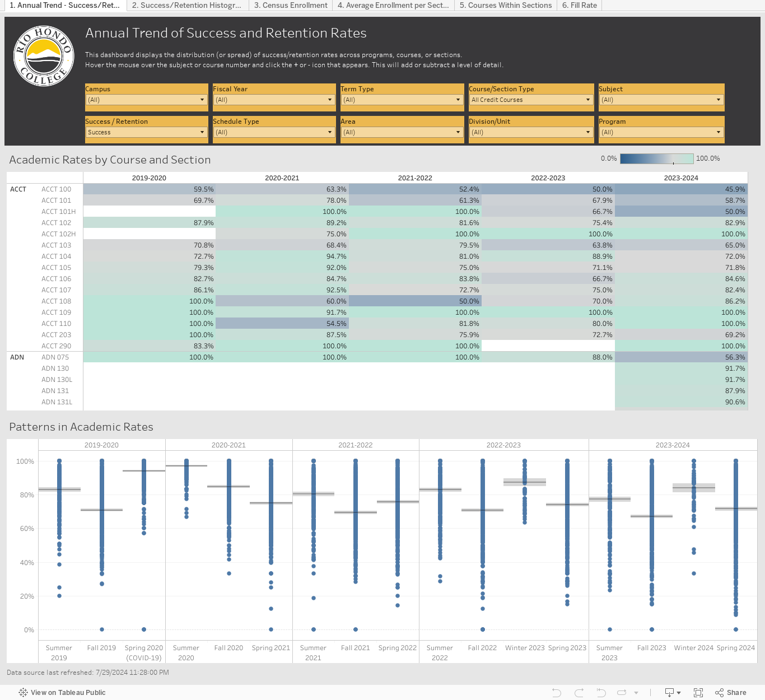Select ADN 075 cell showing 56.3%

681,357
